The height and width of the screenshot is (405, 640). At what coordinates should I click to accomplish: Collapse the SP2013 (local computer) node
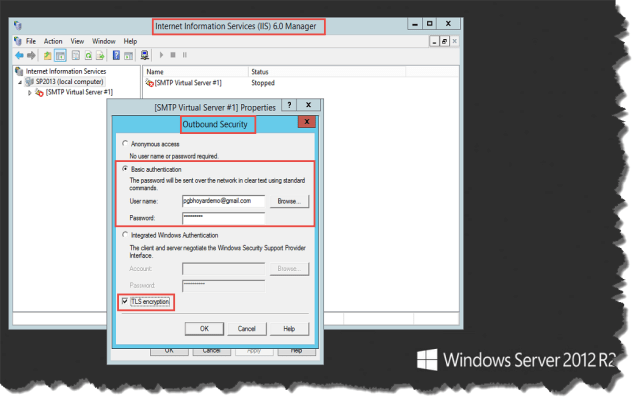19,82
